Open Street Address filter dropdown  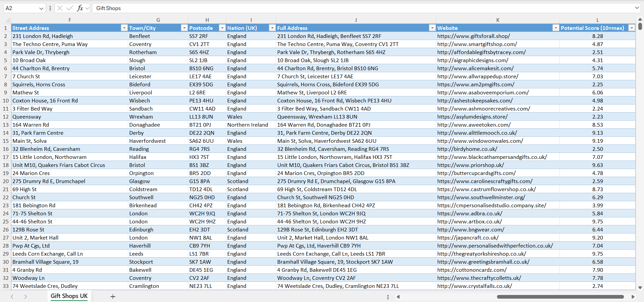click(x=124, y=28)
